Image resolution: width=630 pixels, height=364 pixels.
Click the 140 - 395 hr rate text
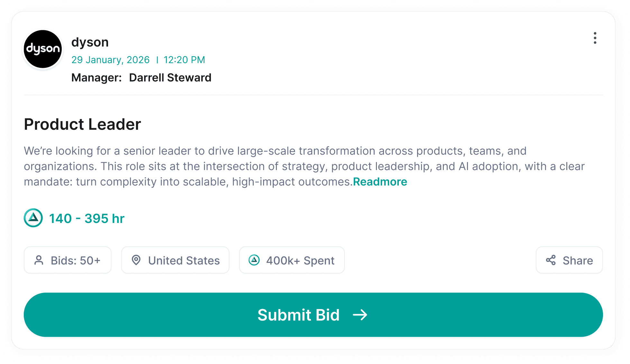[x=87, y=218]
